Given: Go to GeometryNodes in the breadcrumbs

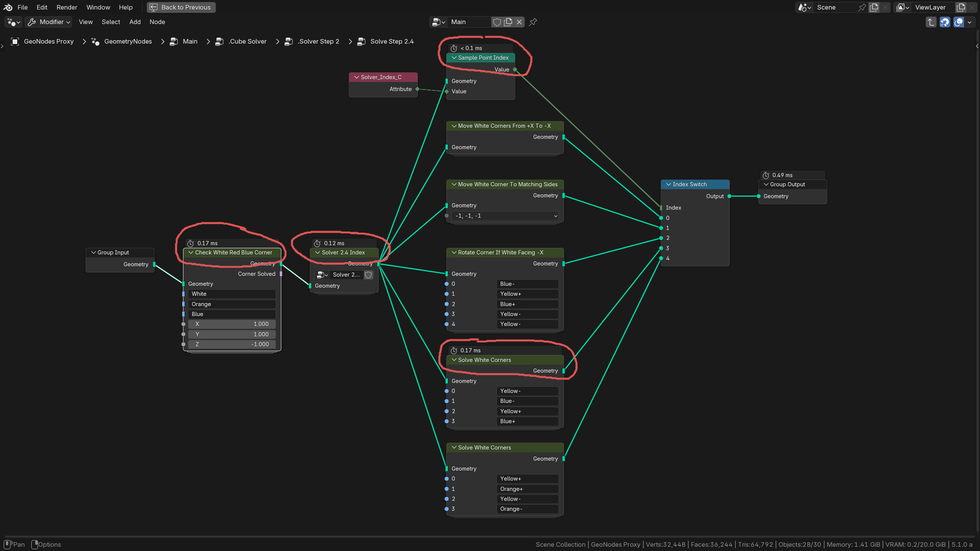Looking at the screenshot, I should click(x=128, y=41).
